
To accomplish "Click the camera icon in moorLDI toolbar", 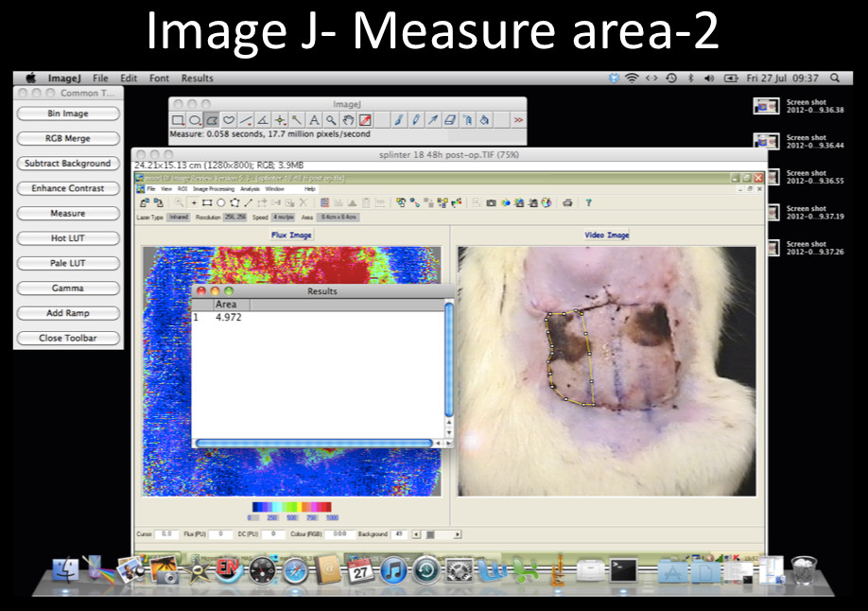I will coord(491,202).
